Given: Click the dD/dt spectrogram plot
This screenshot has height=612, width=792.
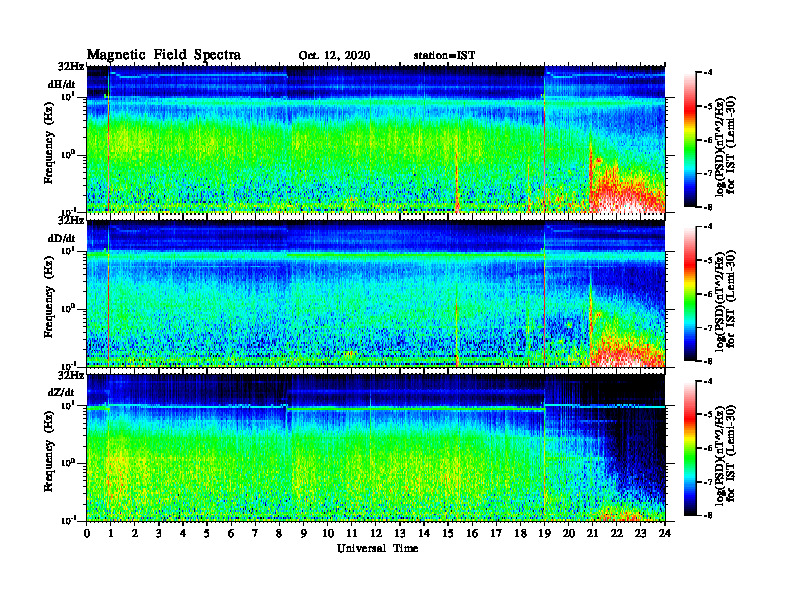Looking at the screenshot, I should 376,293.
